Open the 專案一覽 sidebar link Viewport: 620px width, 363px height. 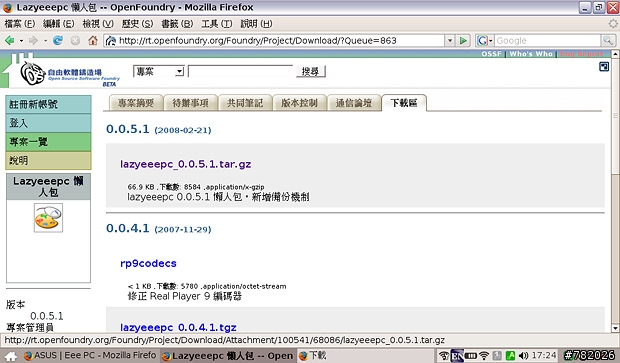48,142
